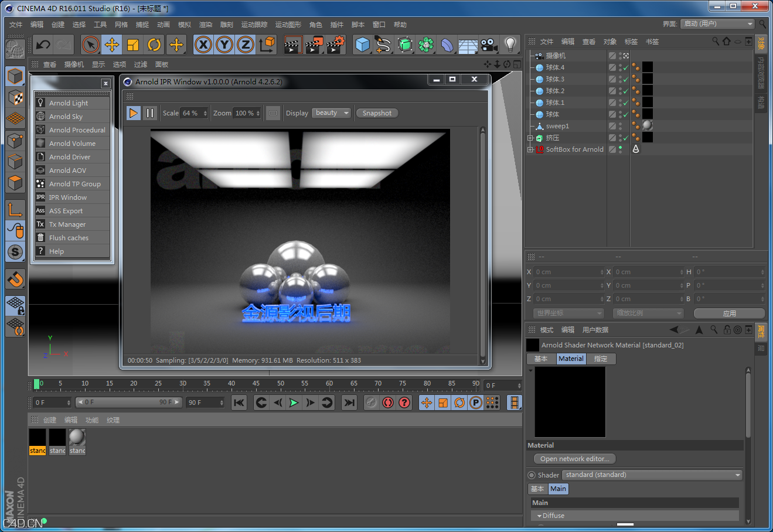This screenshot has width=773, height=532.
Task: Start rendering with the IPR play button
Action: [x=133, y=112]
